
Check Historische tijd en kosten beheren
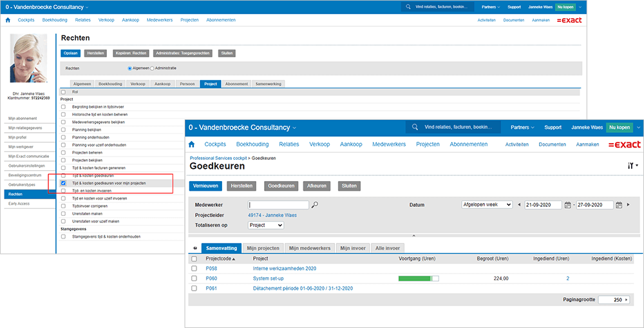[x=63, y=114]
